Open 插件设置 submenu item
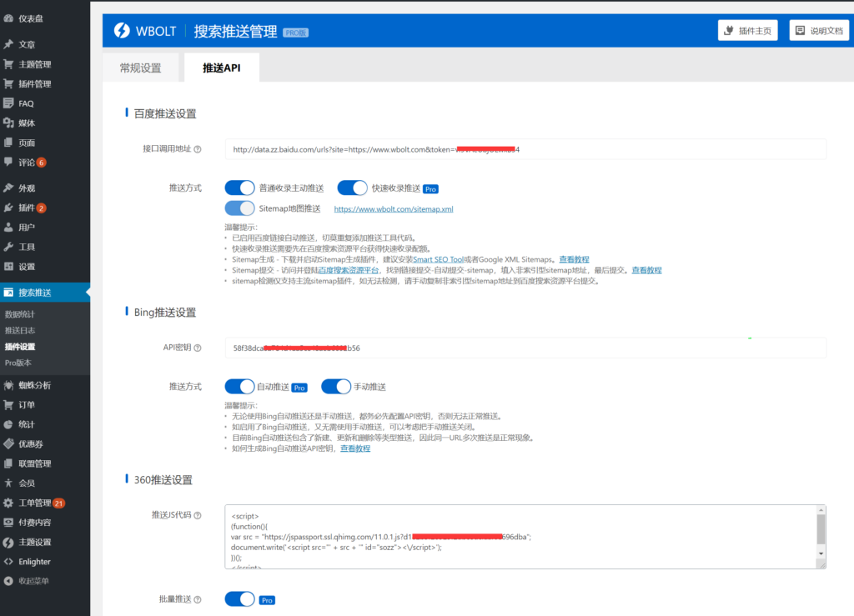Screen dimensions: 854x616 click(20, 347)
